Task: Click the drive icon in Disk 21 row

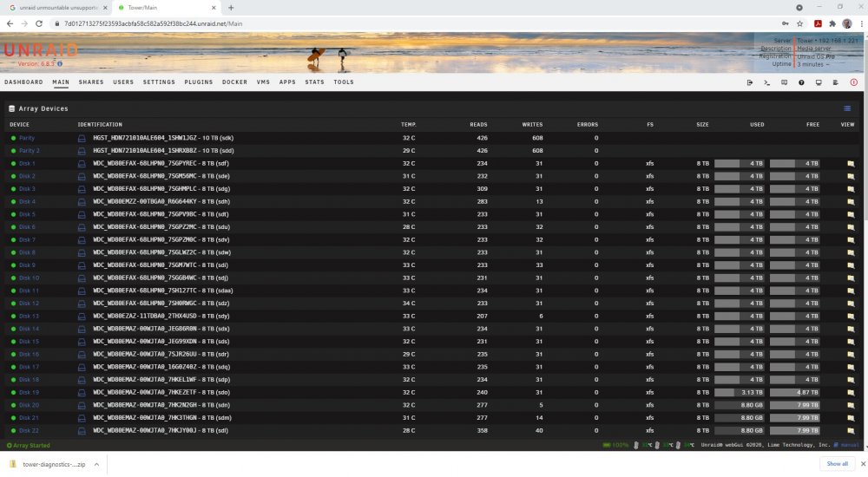Action: pos(82,418)
